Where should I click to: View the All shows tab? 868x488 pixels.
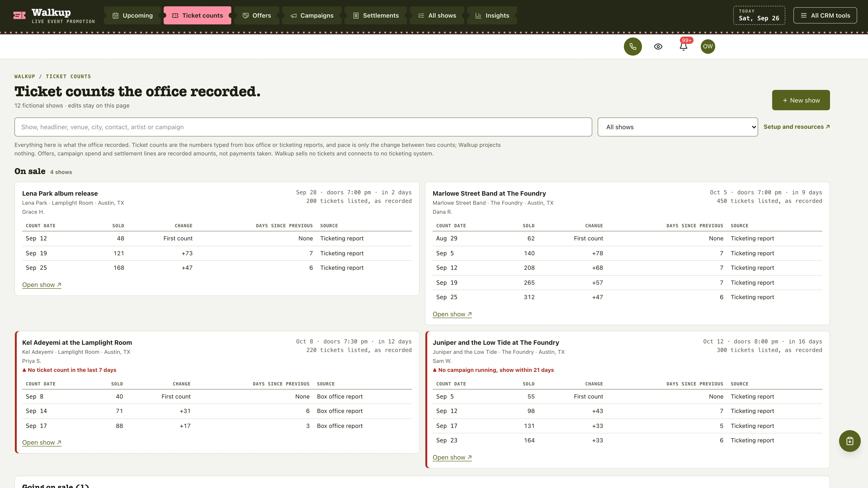point(437,16)
